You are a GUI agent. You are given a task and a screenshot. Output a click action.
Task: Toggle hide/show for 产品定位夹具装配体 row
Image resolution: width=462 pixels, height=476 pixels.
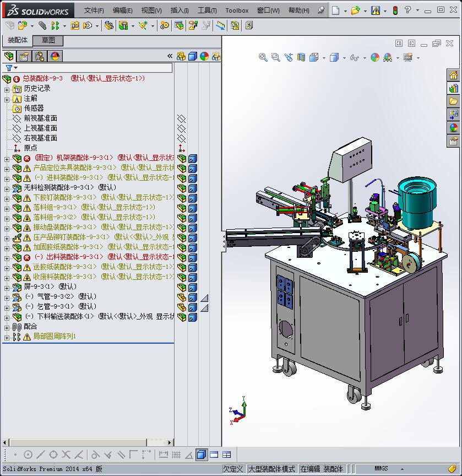point(181,168)
